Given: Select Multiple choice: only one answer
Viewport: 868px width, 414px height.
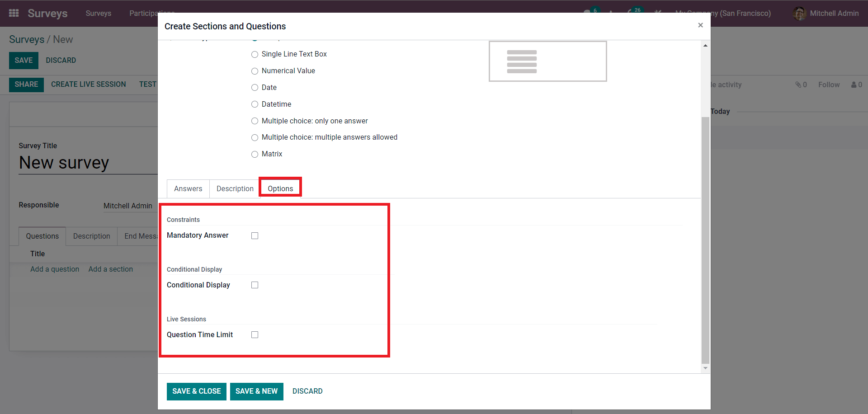Looking at the screenshot, I should tap(255, 121).
